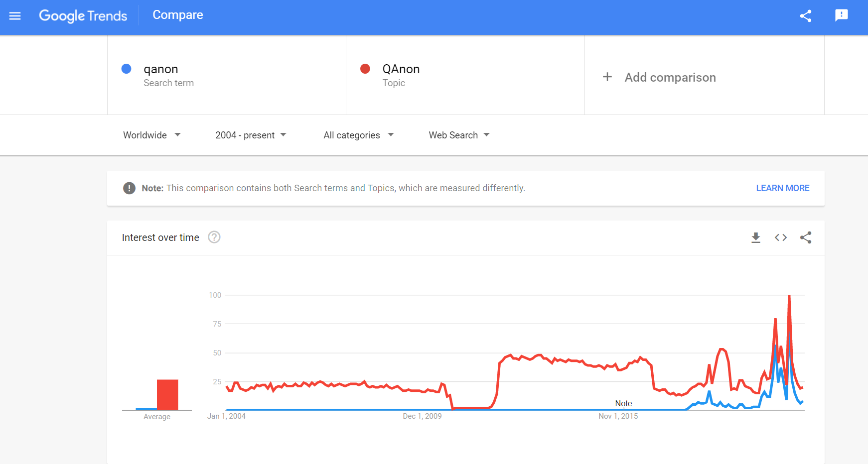
Task: Open the Web Search type dropdown
Action: tap(459, 135)
